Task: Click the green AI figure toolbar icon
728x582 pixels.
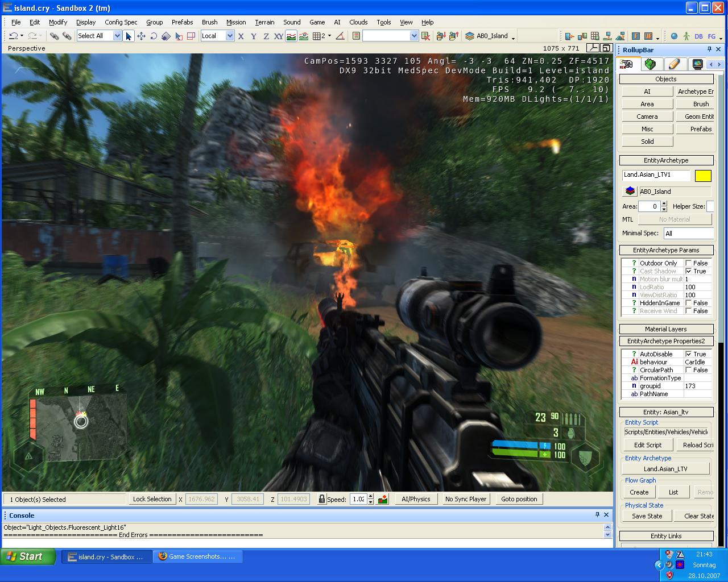Action: pos(686,36)
